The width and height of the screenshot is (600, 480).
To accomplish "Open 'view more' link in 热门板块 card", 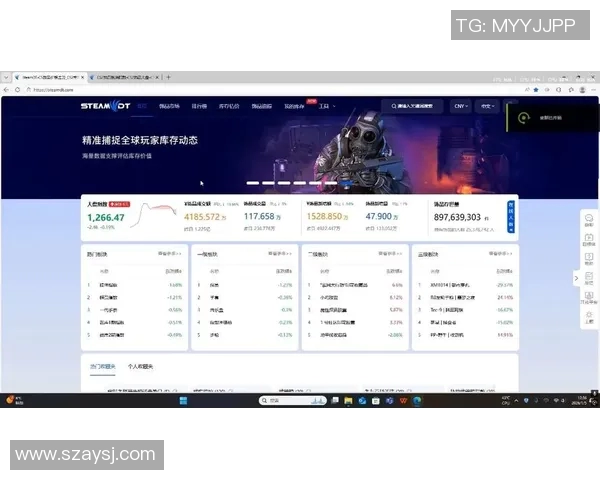I will point(170,253).
